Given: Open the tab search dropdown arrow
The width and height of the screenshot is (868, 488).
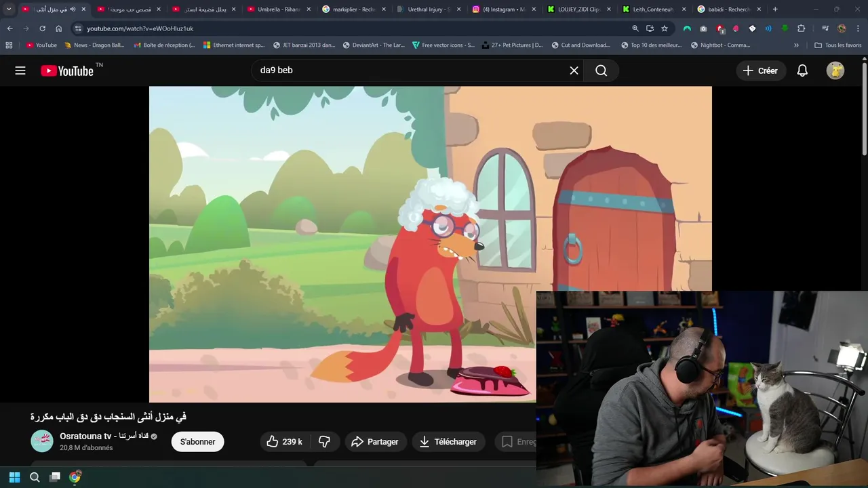Looking at the screenshot, I should pyautogui.click(x=9, y=9).
